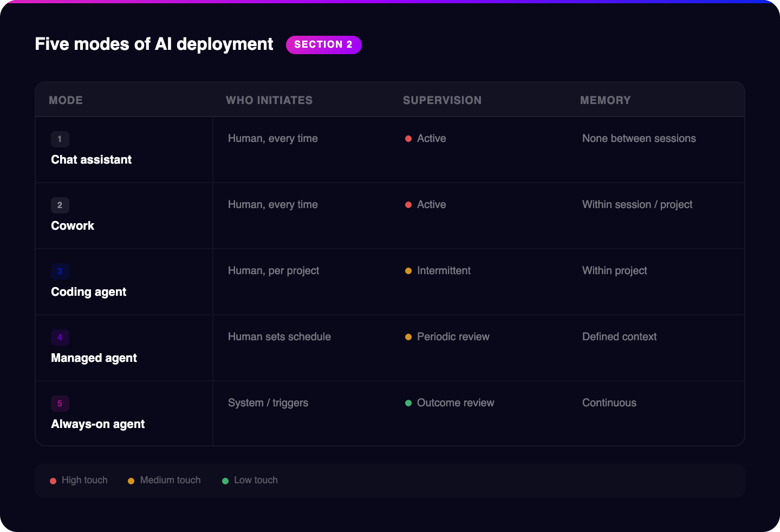The height and width of the screenshot is (532, 780).
Task: Click the 'Intermittent' supervision text
Action: [444, 271]
